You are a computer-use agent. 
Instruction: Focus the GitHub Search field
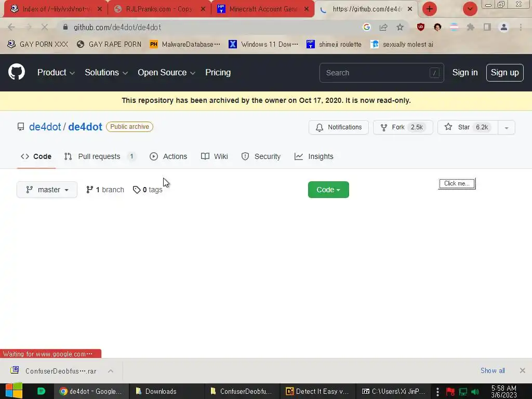coord(381,73)
